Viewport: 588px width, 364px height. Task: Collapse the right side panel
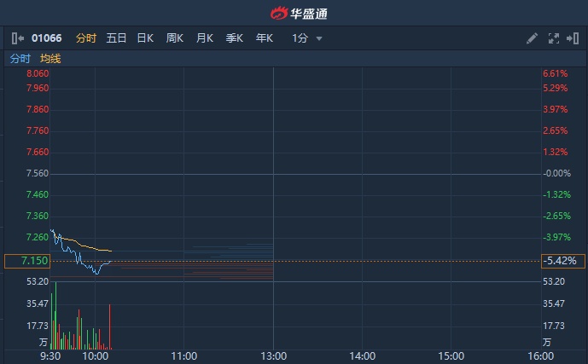(573, 38)
